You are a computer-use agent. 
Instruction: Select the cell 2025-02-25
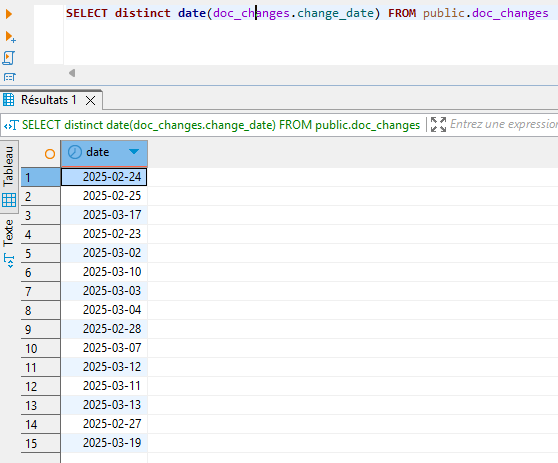tap(104, 196)
